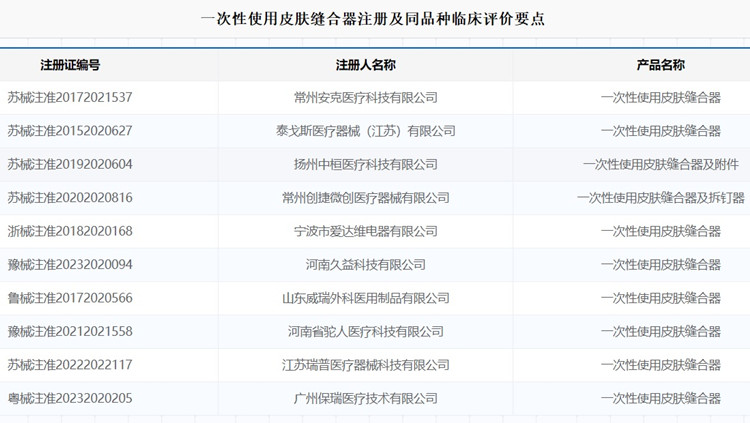Select registrant 河南久益科技有限公司
The width and height of the screenshot is (750, 423).
(366, 265)
